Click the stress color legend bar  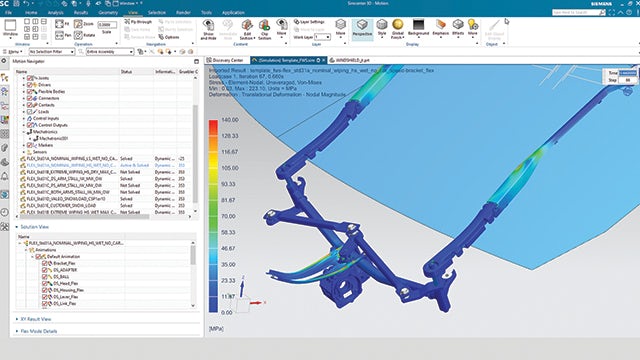pyautogui.click(x=213, y=216)
